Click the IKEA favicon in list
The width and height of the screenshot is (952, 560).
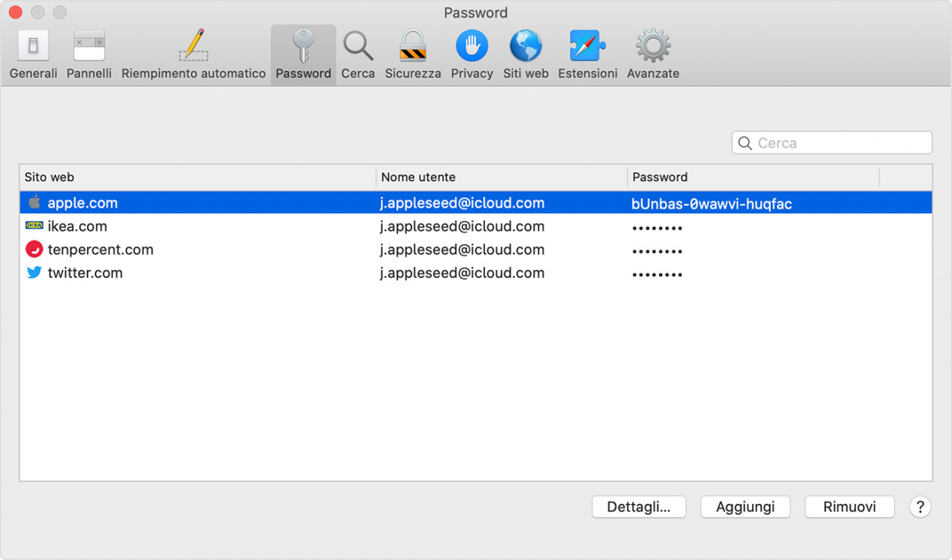pos(34,225)
